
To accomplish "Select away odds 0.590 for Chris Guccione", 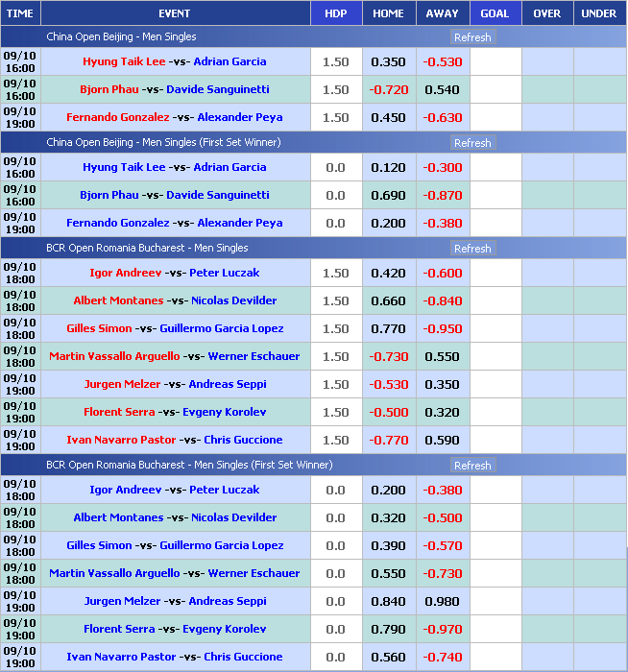I will 442,440.
